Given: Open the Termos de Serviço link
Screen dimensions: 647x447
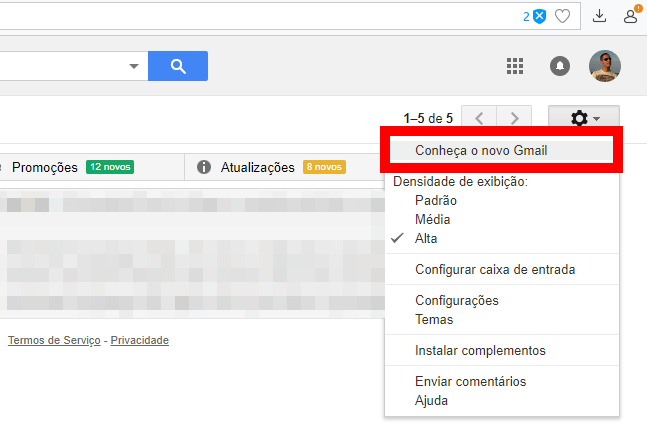Looking at the screenshot, I should 54,340.
